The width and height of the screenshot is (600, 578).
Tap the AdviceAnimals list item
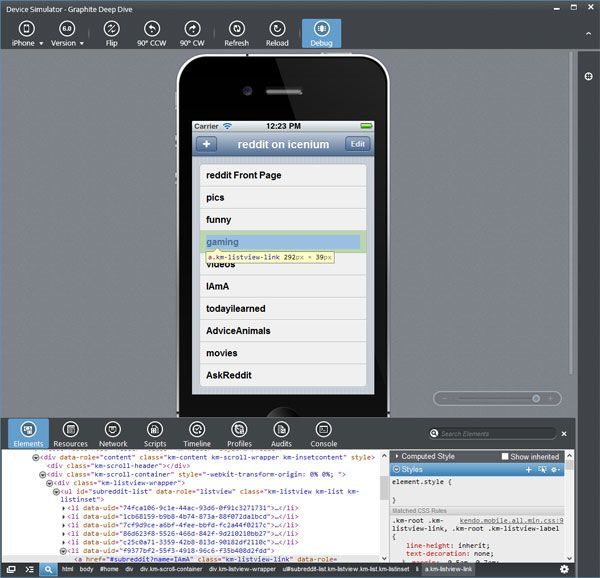(283, 331)
